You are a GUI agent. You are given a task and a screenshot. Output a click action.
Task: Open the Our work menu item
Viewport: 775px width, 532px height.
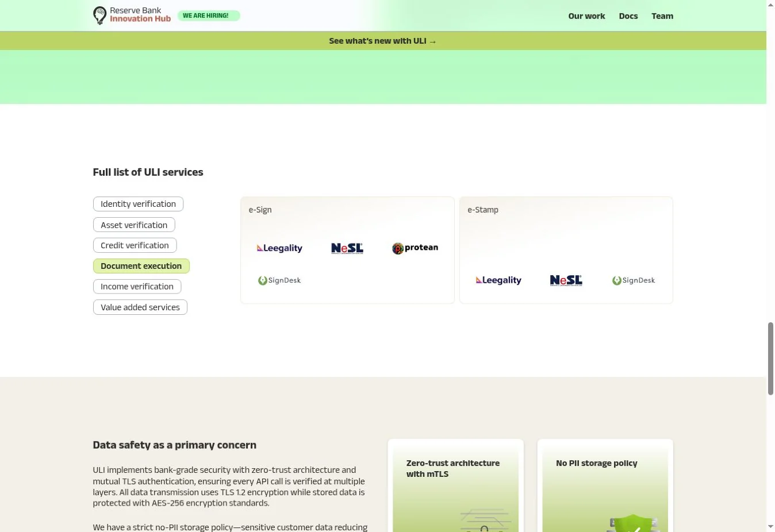(x=586, y=16)
